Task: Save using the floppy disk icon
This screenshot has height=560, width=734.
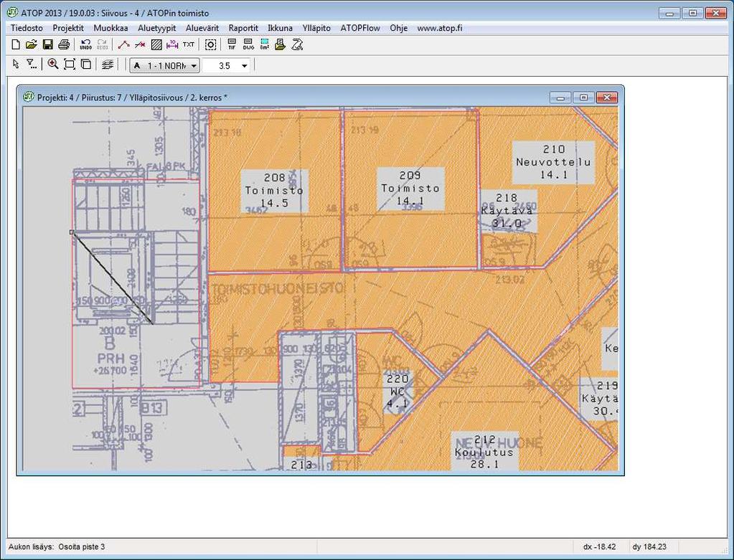Action: point(47,44)
